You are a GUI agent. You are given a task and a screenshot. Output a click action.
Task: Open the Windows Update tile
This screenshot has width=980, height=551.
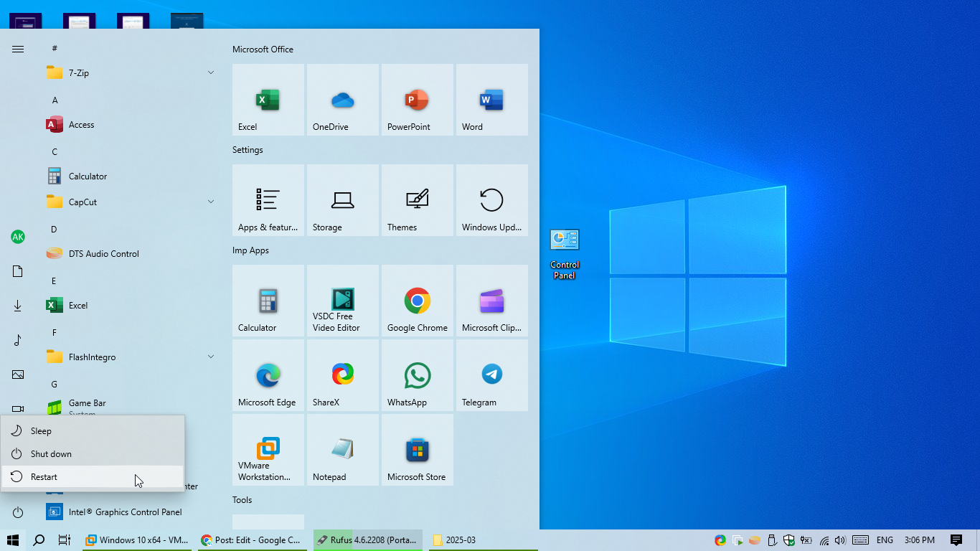coord(492,200)
